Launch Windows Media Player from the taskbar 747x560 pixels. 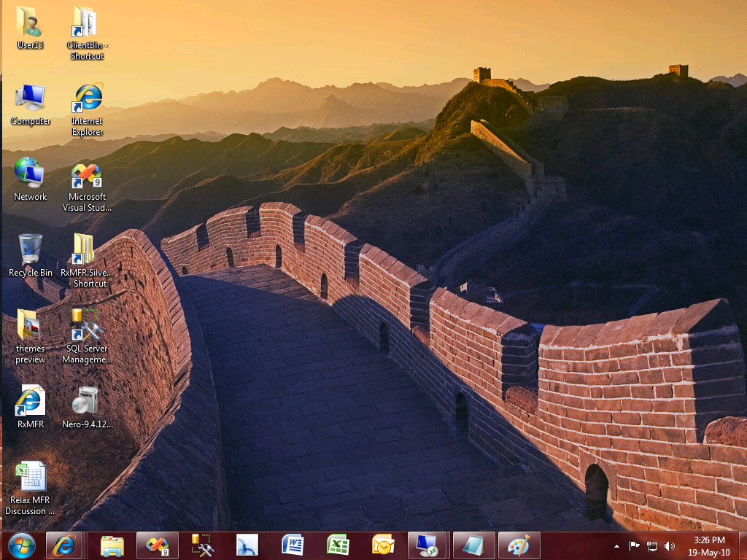(247, 545)
